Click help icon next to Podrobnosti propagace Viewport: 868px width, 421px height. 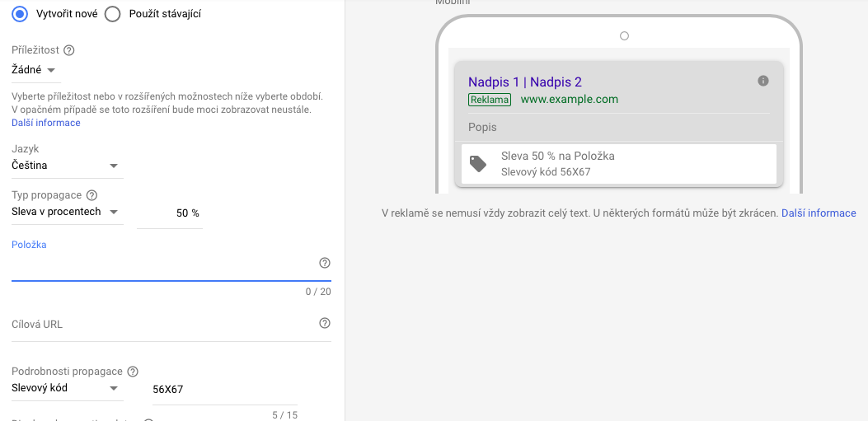133,372
